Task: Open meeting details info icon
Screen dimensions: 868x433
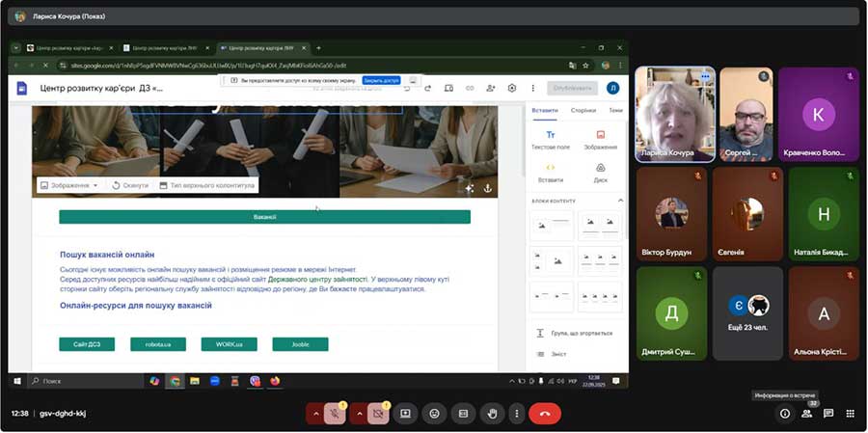Action: [784, 414]
